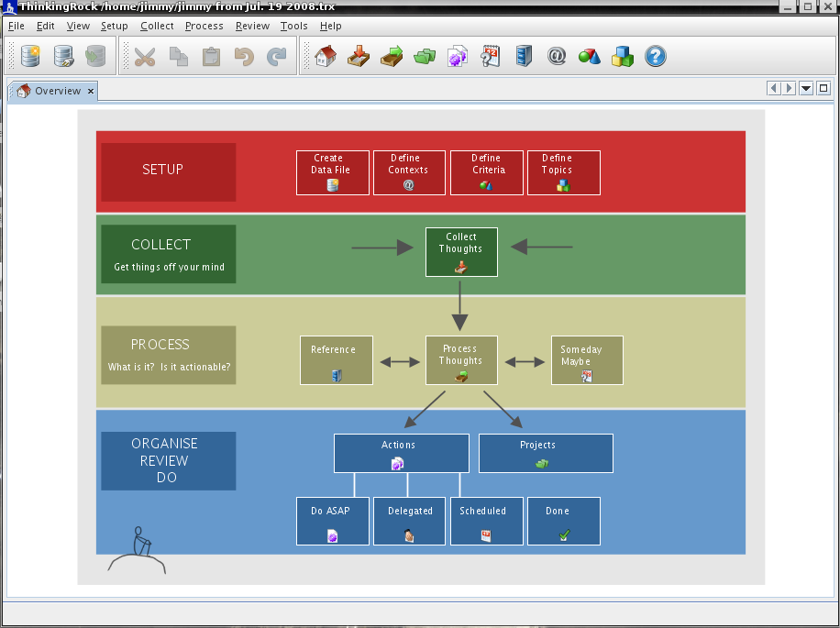Viewport: 840px width, 628px height.
Task: Click the Reference tile in the overview
Action: click(337, 360)
